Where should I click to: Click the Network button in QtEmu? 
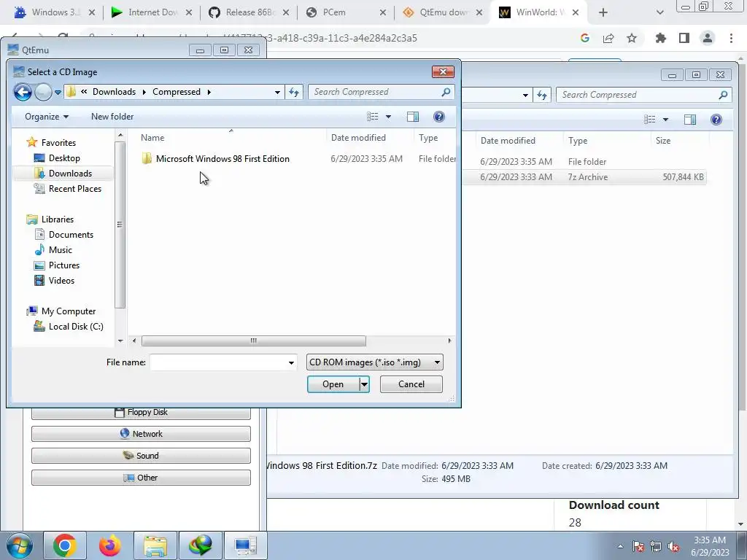(141, 434)
